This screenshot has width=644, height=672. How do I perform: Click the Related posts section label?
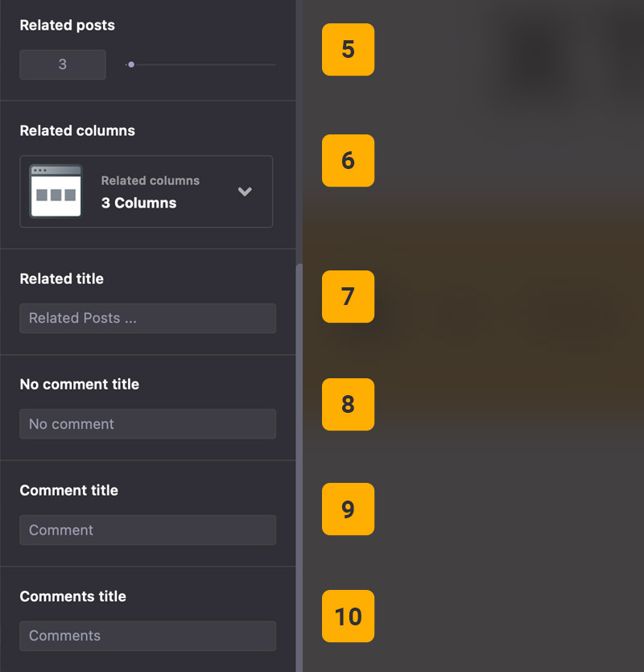67,25
